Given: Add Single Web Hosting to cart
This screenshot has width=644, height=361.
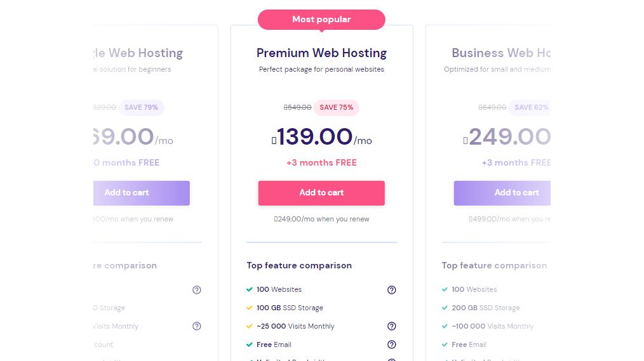Looking at the screenshot, I should point(141,193).
